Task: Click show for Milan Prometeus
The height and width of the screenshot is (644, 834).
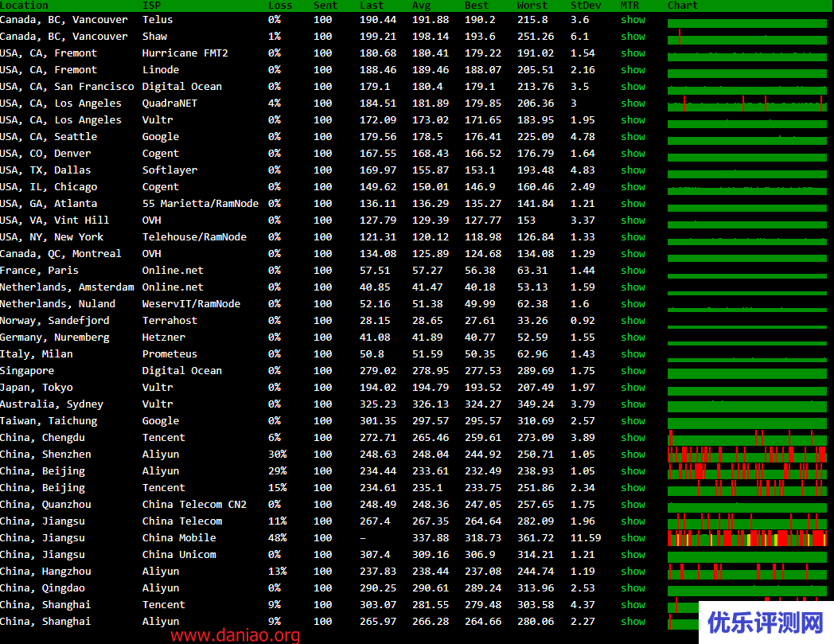Action: 633,354
